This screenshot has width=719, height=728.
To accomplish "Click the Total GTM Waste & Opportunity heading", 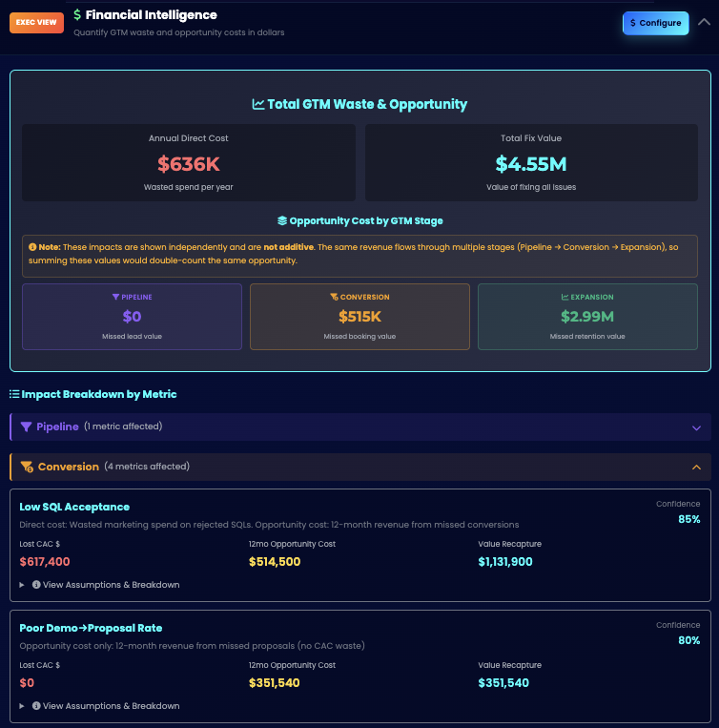I will click(x=367, y=104).
